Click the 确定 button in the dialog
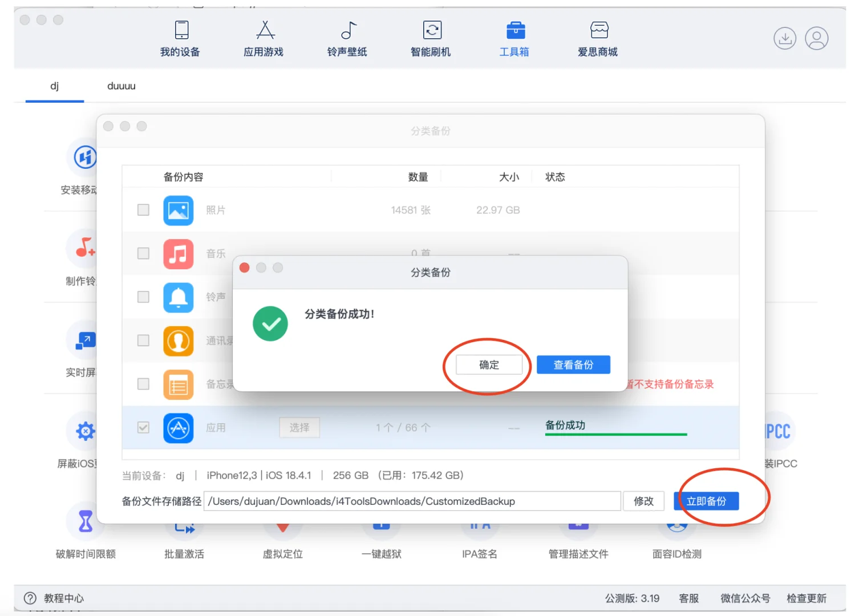 pos(489,365)
